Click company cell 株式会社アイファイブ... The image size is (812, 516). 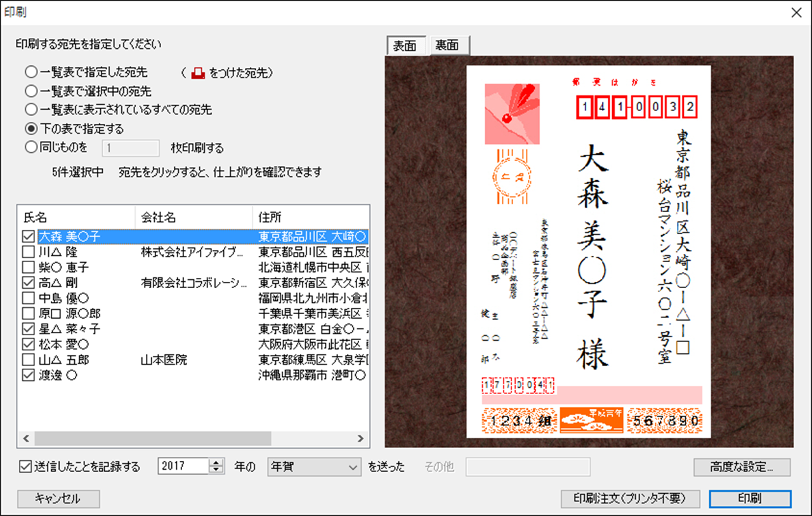coord(192,252)
